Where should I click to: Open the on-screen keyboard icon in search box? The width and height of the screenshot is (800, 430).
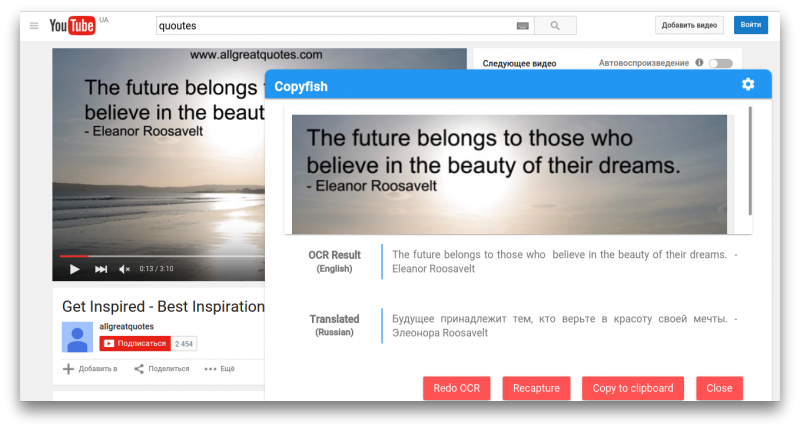click(522, 26)
